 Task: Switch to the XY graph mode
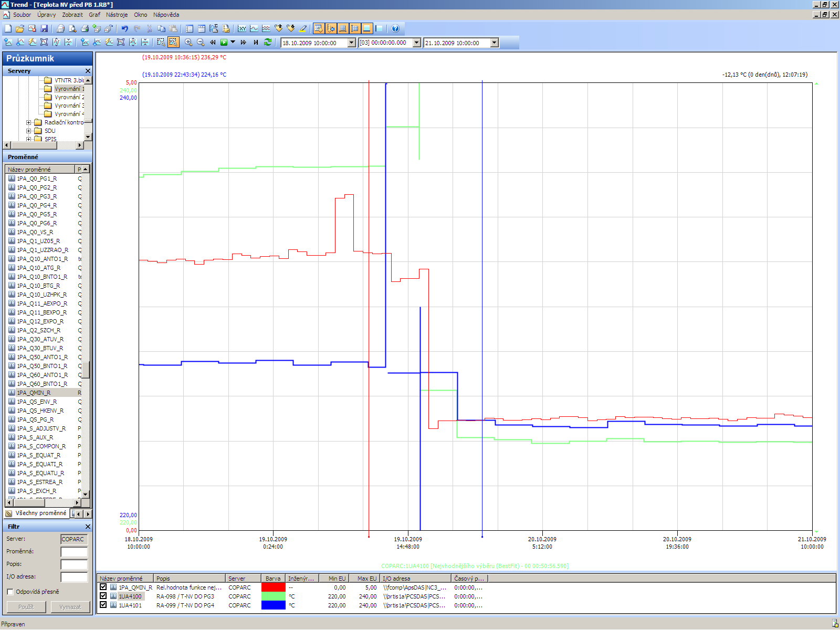coord(242,28)
